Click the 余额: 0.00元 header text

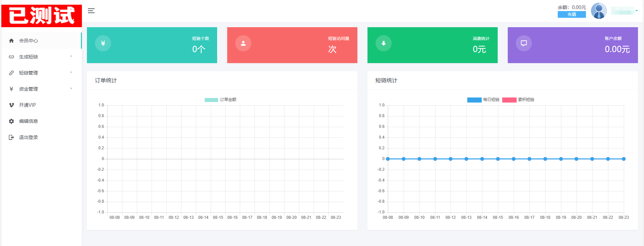pyautogui.click(x=572, y=7)
